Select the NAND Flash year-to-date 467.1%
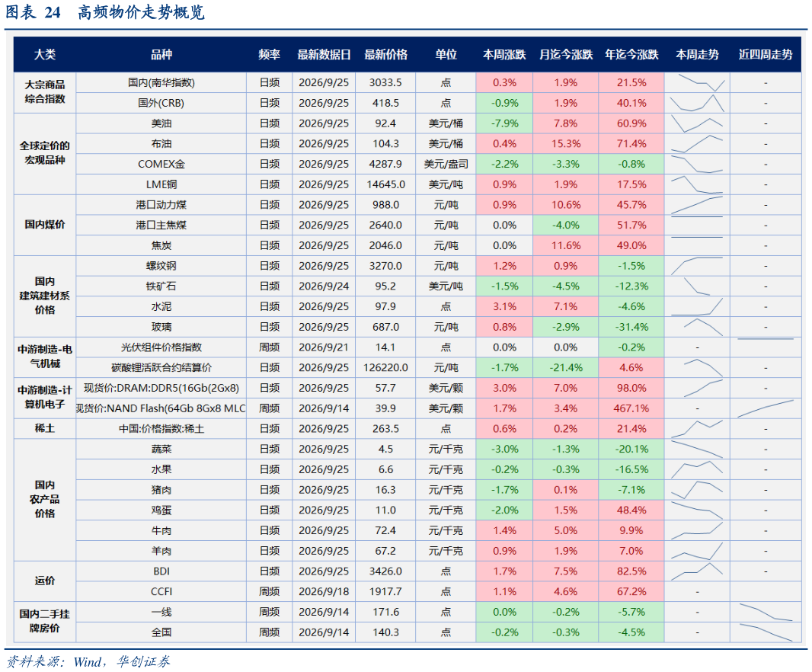 [x=631, y=408]
